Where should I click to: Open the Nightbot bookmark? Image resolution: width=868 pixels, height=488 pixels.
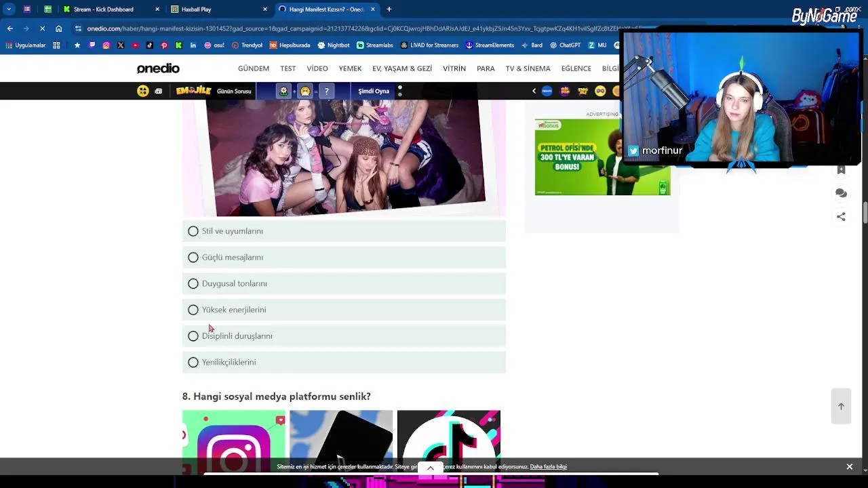click(334, 45)
